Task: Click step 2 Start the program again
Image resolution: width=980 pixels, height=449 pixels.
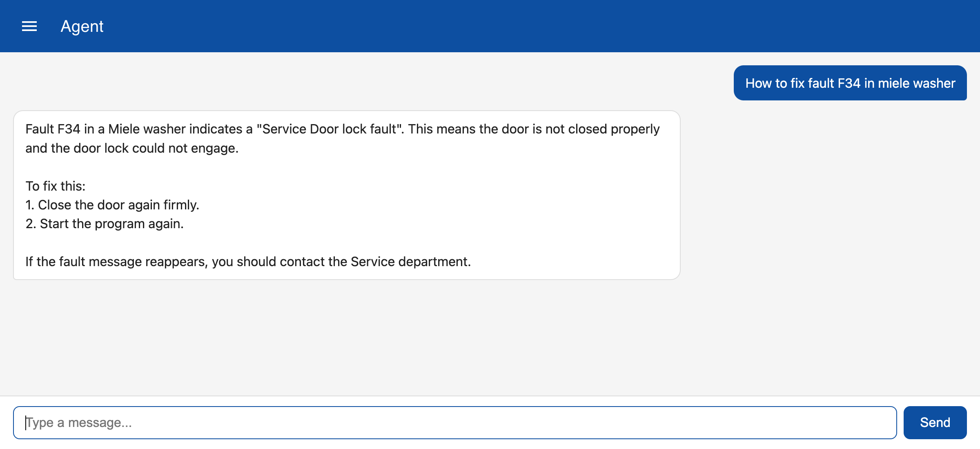Action: pos(105,224)
